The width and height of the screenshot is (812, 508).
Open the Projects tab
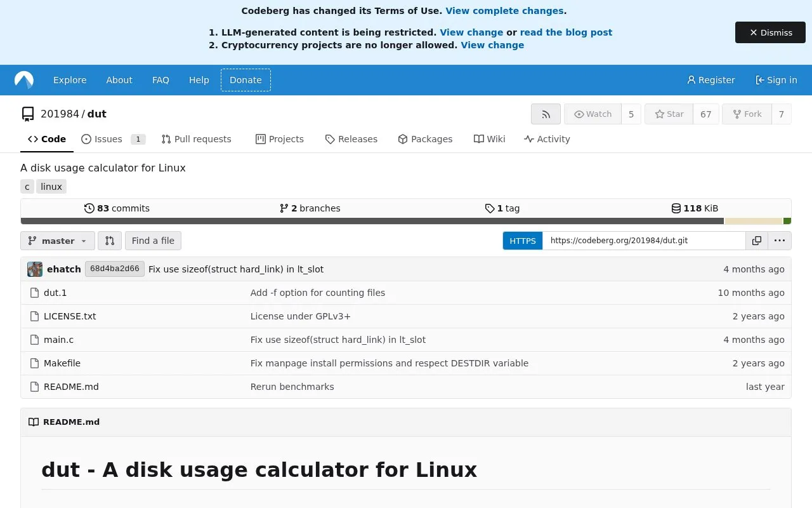[280, 139]
